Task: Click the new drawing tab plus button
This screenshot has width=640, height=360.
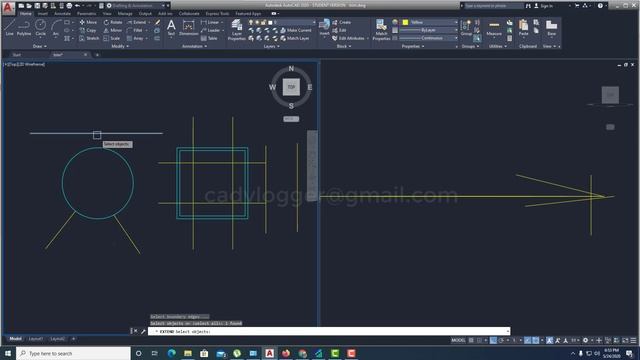Action: pyautogui.click(x=97, y=55)
